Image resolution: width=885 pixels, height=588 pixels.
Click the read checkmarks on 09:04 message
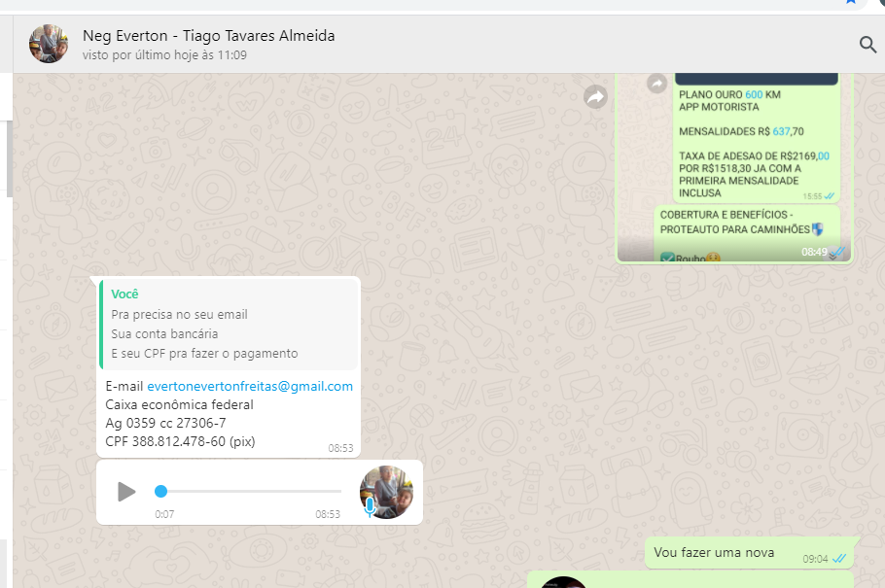coord(839,559)
